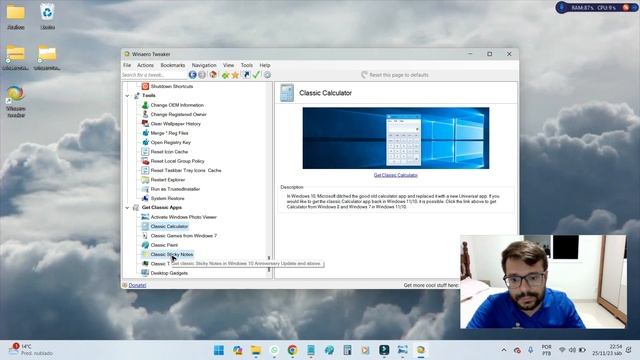Click the Activate Windows Photo Viewer icon
Screen dimensions: 640x360
coord(145,217)
